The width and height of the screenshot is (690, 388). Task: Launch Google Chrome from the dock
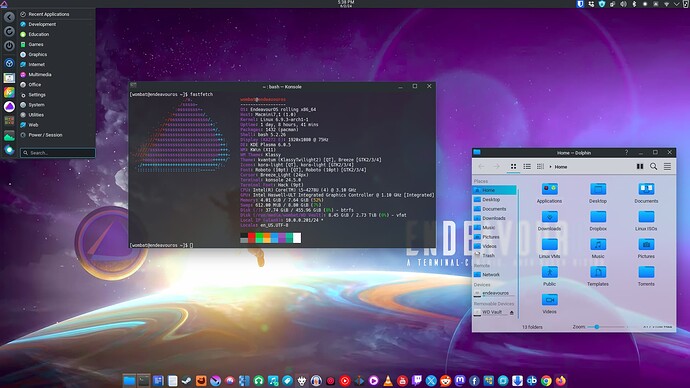coord(546,381)
